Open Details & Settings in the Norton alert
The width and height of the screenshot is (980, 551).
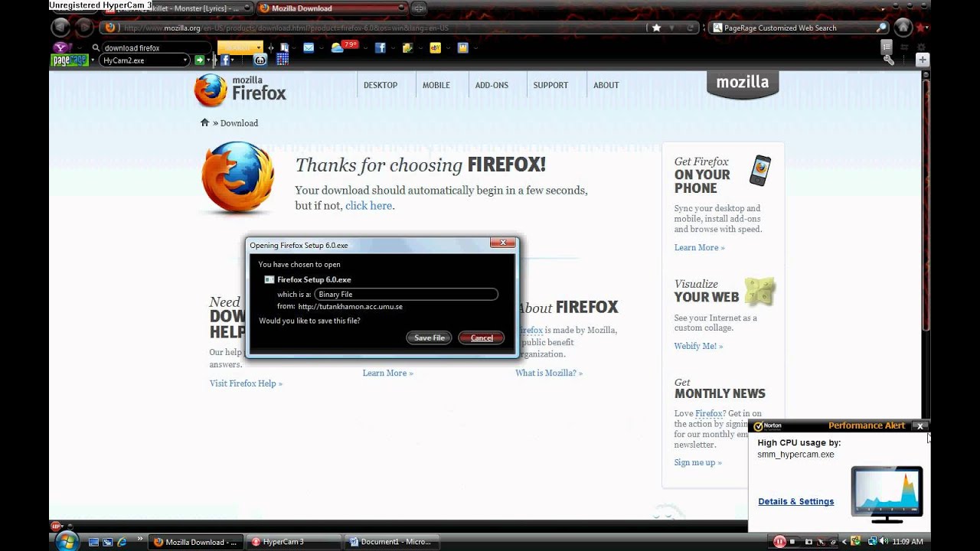[796, 501]
